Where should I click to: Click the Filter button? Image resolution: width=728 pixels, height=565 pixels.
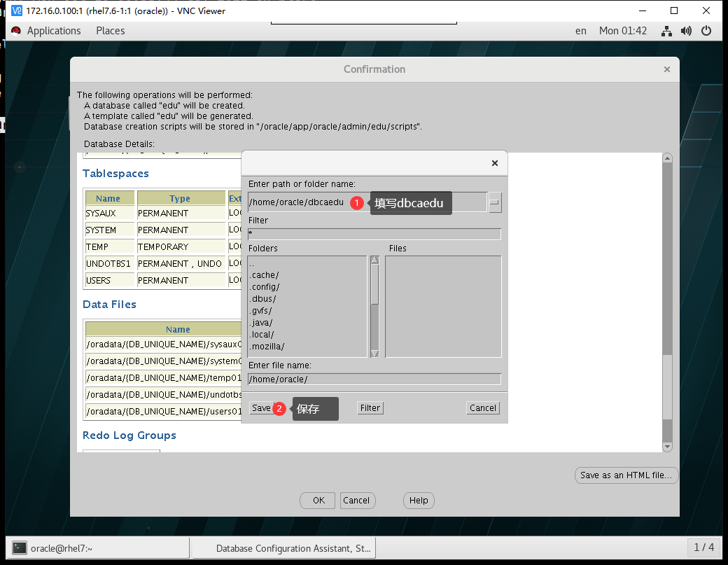click(370, 408)
